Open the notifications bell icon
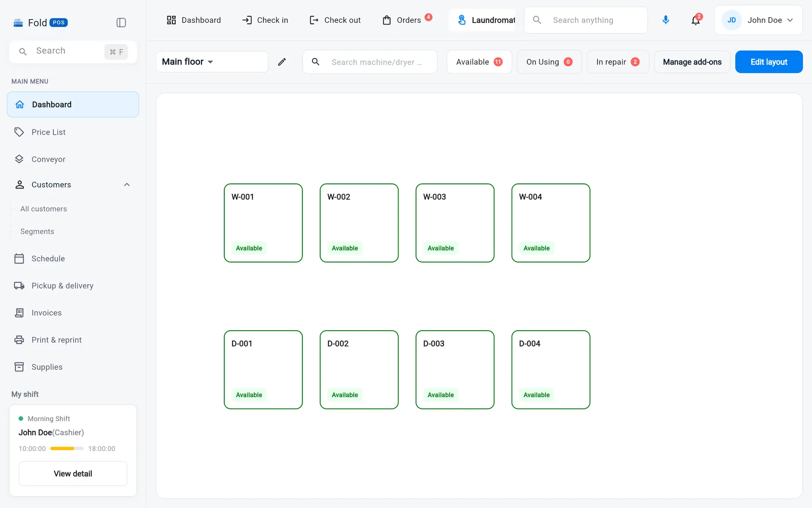The image size is (812, 508). pos(696,20)
